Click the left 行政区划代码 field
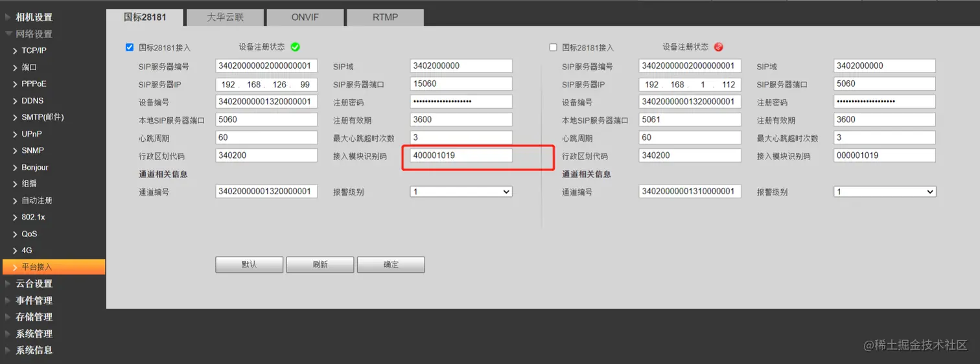Image resolution: width=980 pixels, height=364 pixels. pos(266,155)
